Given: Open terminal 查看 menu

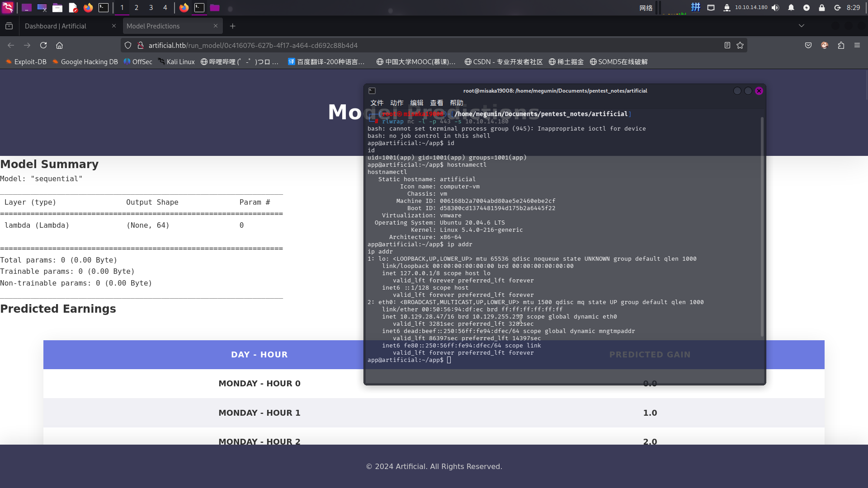Looking at the screenshot, I should coord(436,103).
